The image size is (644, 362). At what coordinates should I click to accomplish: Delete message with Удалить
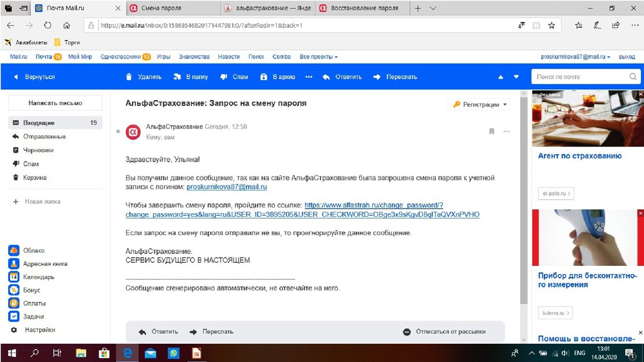pyautogui.click(x=144, y=77)
